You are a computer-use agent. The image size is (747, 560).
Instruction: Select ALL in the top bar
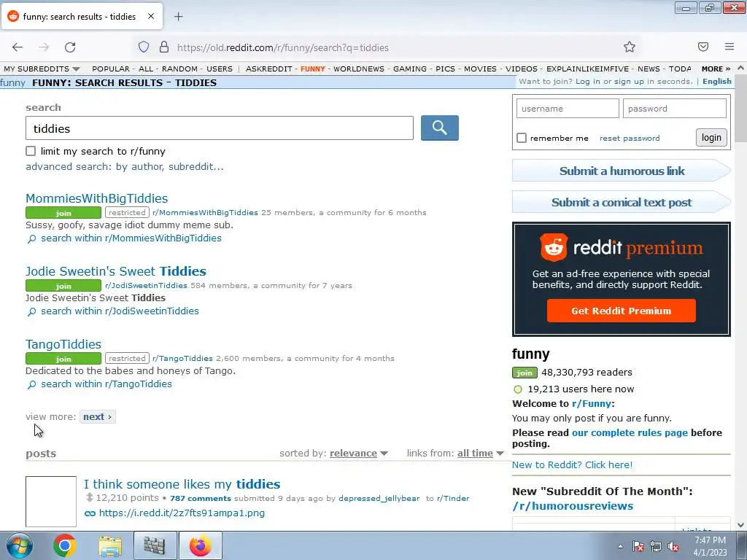pos(146,69)
